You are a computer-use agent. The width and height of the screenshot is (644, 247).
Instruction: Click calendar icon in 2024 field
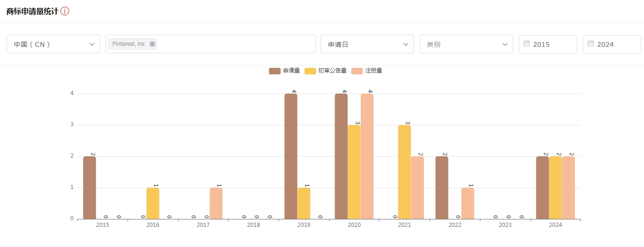click(x=591, y=44)
